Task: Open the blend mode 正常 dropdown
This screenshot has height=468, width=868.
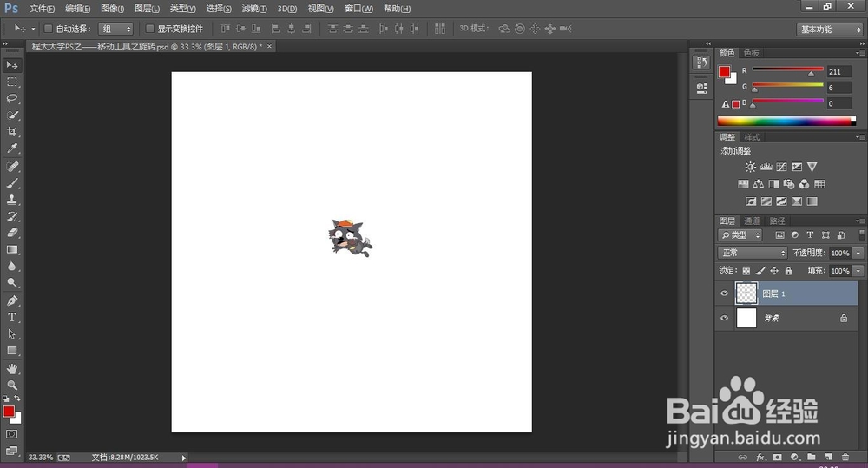Action: point(753,253)
